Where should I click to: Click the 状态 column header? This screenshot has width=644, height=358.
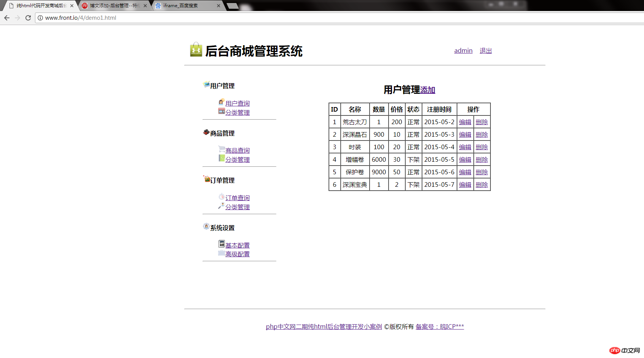click(413, 109)
